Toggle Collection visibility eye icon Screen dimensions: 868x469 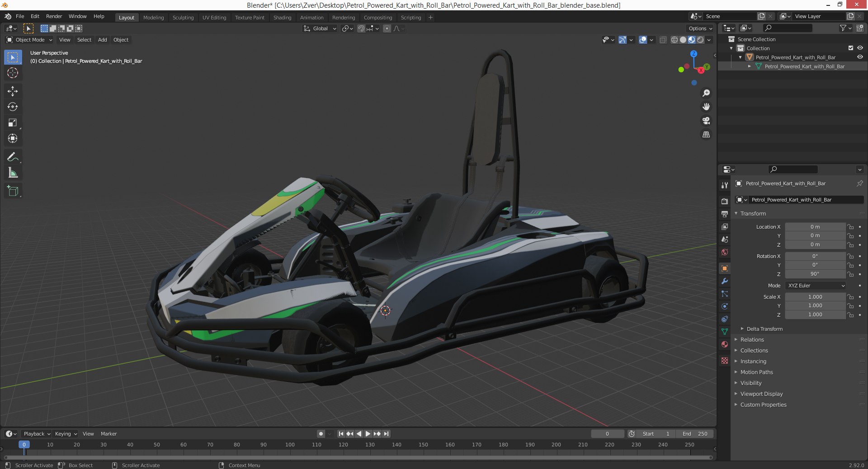860,48
